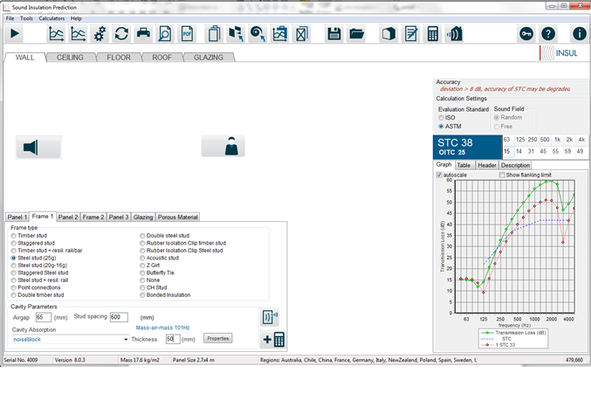Viewport: 591px width, 395px height.
Task: Open the second graph chart toolbar icon
Action: click(78, 34)
